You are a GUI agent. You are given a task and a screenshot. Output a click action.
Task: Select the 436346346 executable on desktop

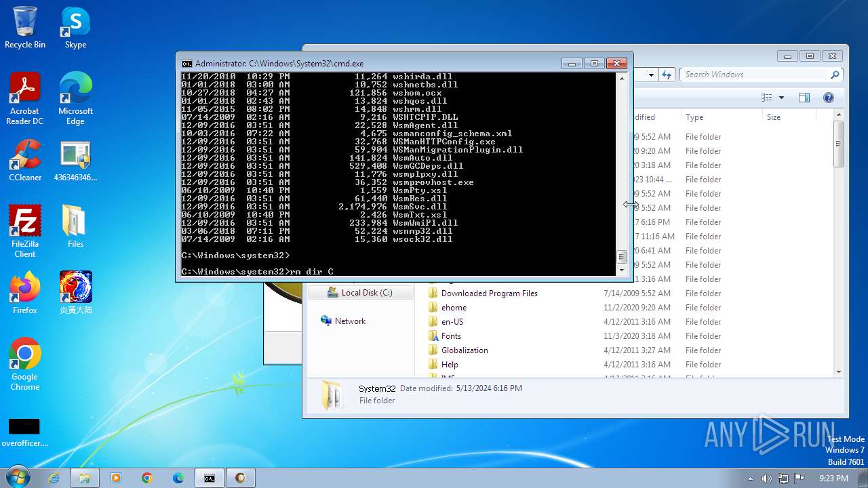pos(75,161)
